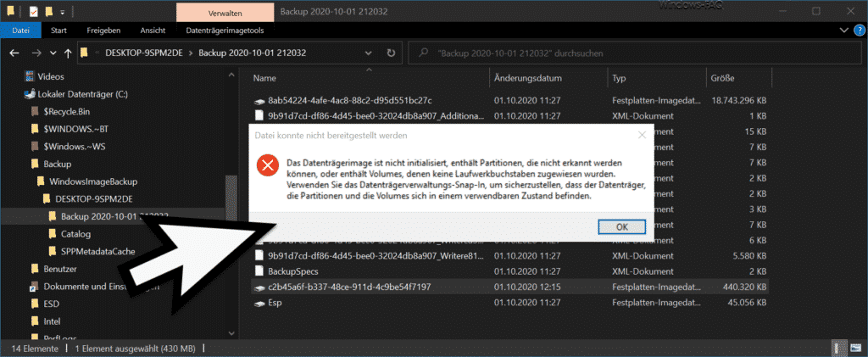Viewport: 868px width, 357px height.
Task: Sort files by Name column
Action: 264,79
